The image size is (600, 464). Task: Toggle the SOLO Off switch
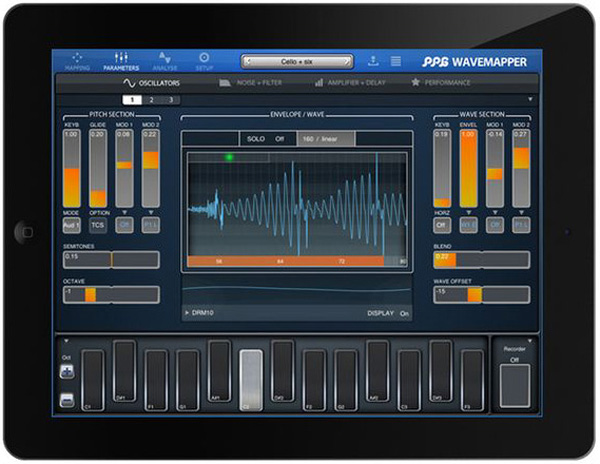pos(267,139)
